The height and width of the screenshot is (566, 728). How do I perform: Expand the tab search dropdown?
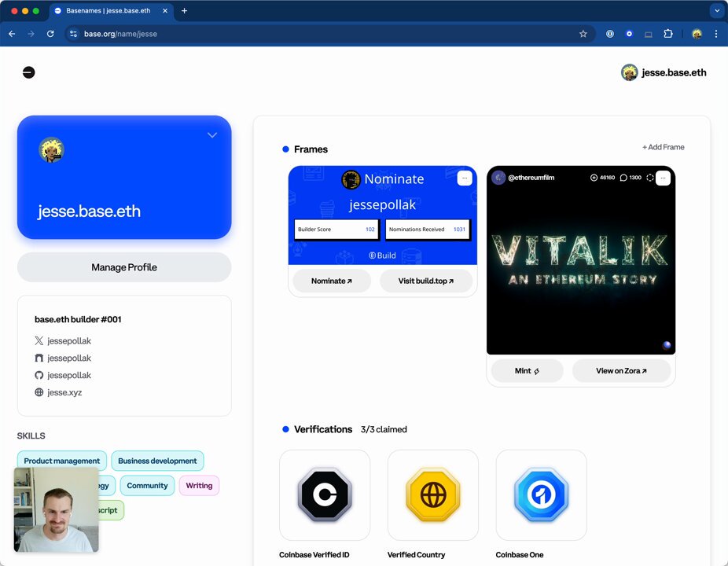717,11
